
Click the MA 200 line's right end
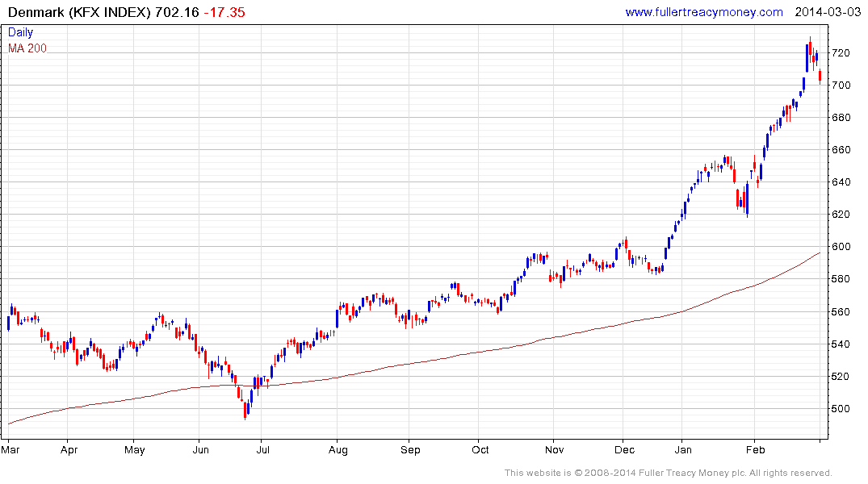point(819,253)
